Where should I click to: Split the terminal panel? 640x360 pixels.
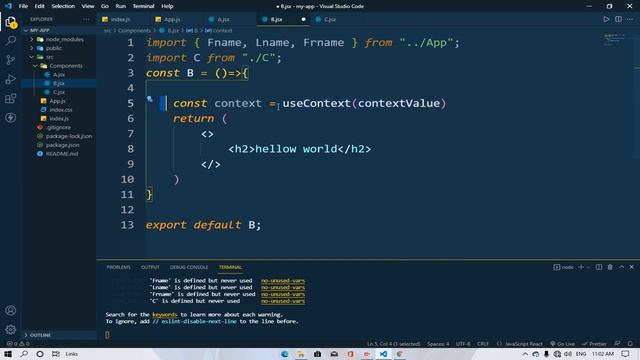click(x=598, y=267)
